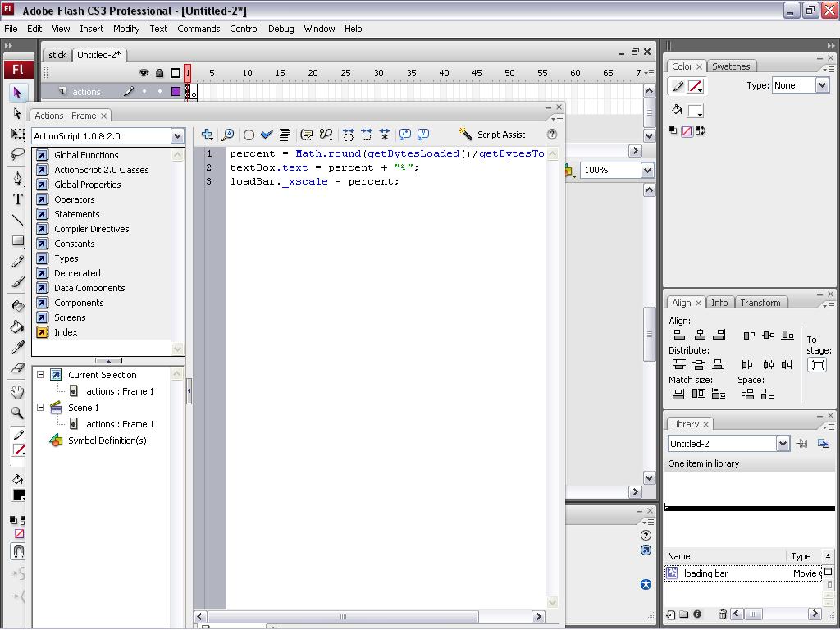840x630 pixels.
Task: Select the Pen tool
Action: (17, 178)
